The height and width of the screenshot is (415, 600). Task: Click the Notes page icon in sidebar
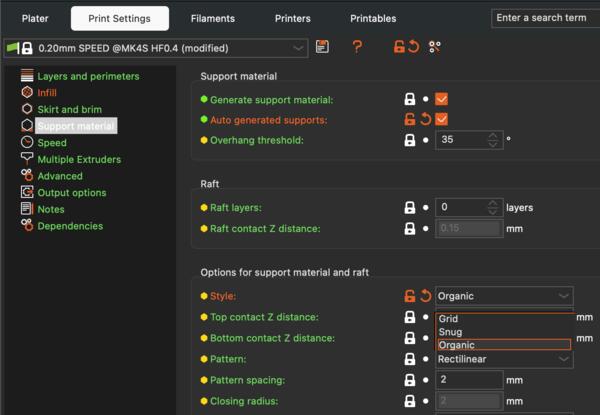[27, 208]
